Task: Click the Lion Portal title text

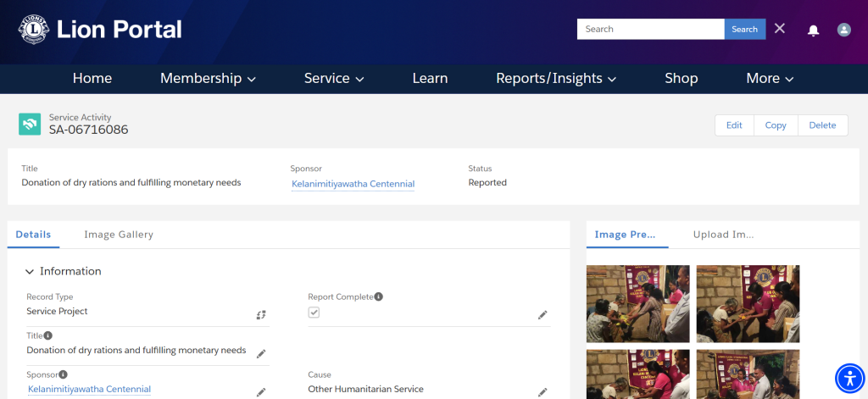Action: tap(119, 30)
